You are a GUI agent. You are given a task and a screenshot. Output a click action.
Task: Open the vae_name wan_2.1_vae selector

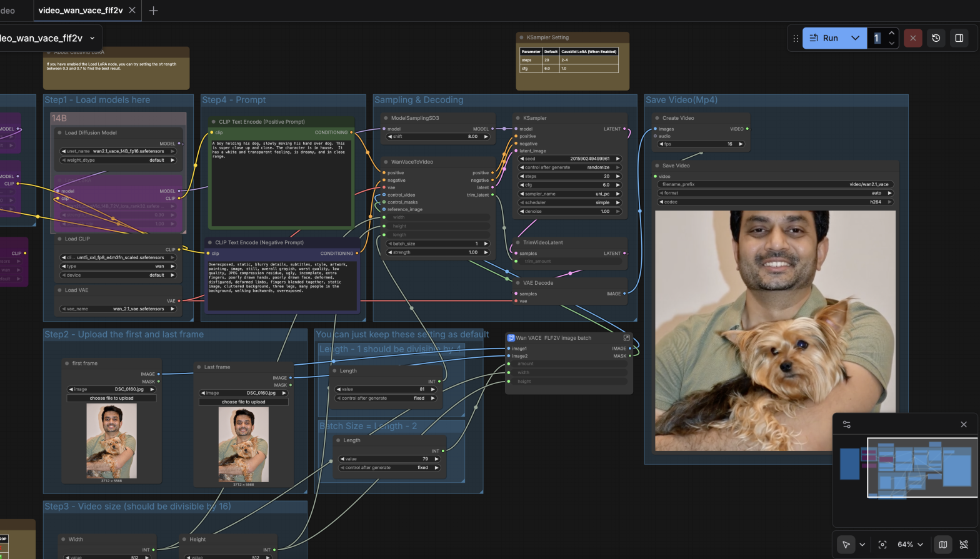tap(118, 309)
